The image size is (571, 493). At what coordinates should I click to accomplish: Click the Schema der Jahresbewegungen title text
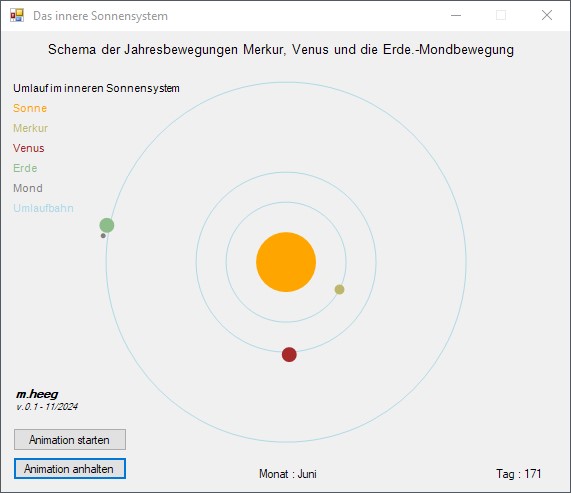(281, 50)
